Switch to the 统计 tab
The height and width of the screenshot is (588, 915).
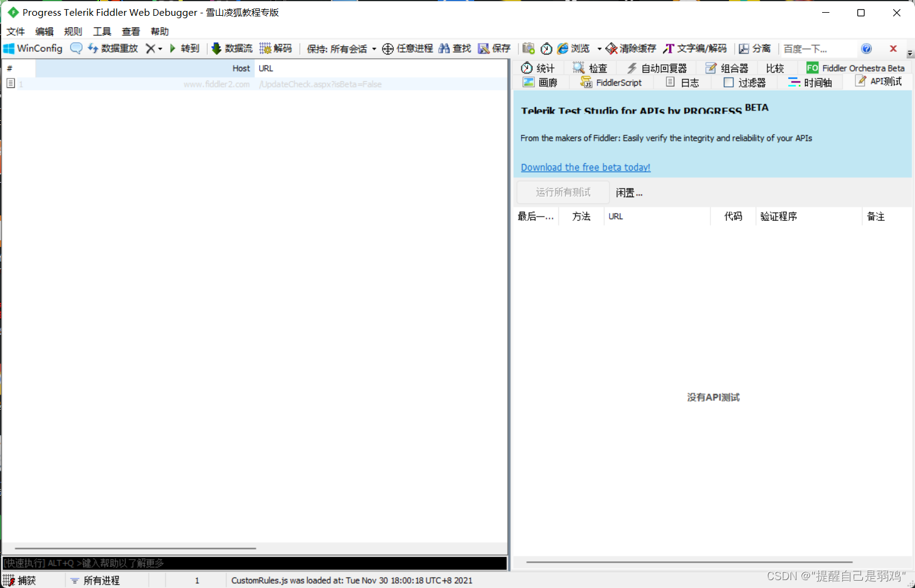[538, 68]
